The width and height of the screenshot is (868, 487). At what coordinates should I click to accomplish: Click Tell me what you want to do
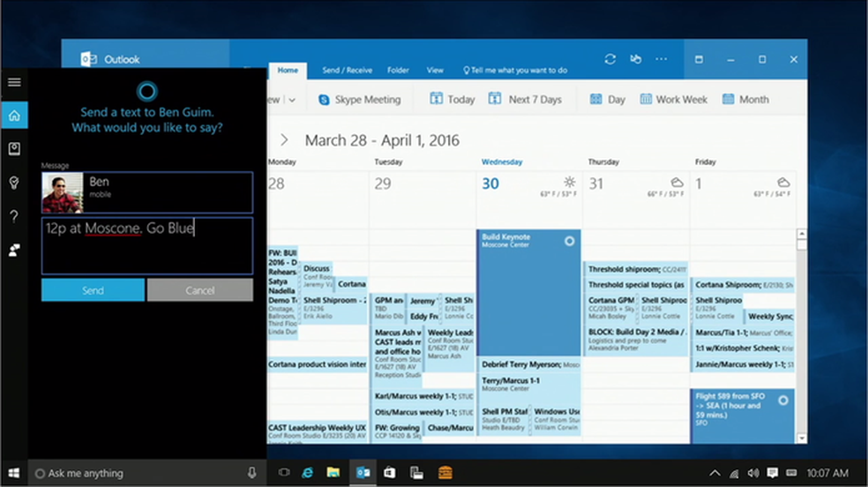(515, 71)
